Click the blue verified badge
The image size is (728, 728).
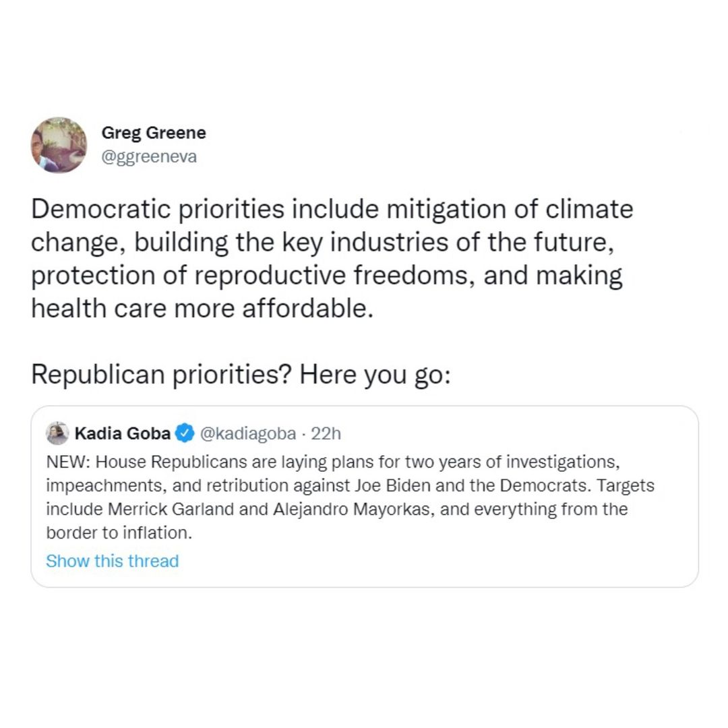tap(185, 433)
